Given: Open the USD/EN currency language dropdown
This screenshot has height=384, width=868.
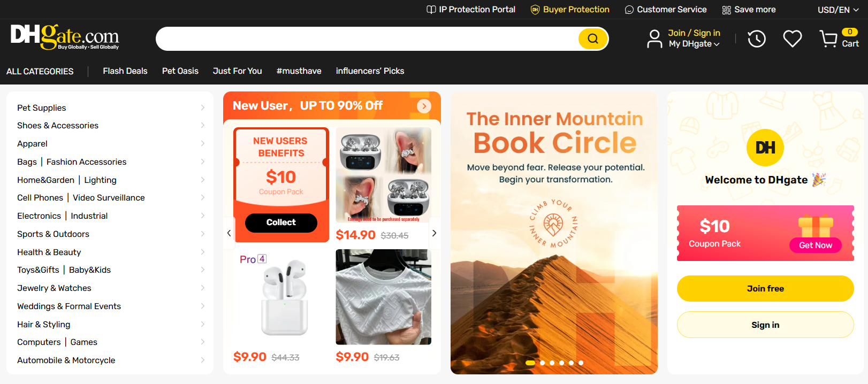Looking at the screenshot, I should pos(837,10).
